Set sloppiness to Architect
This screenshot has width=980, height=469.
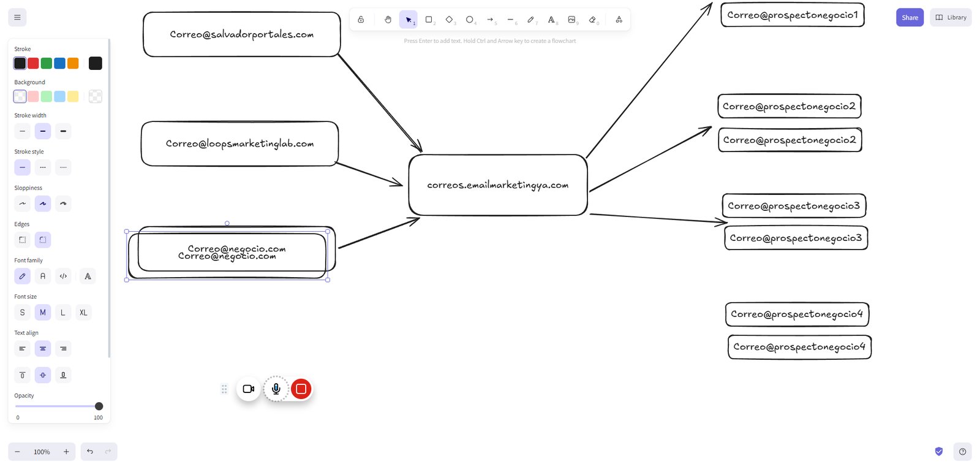click(23, 204)
